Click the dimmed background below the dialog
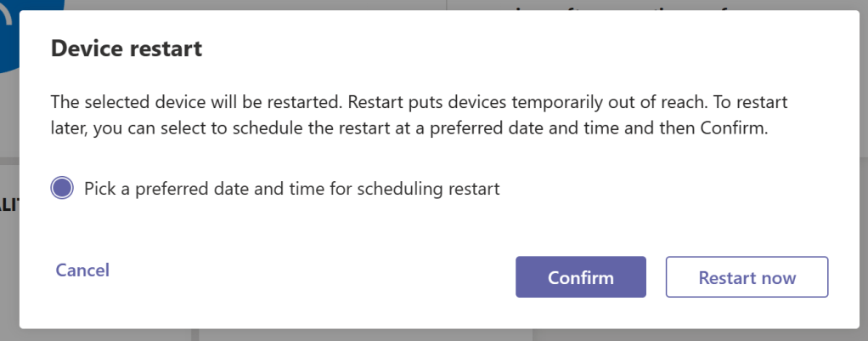The height and width of the screenshot is (341, 868). (425, 335)
